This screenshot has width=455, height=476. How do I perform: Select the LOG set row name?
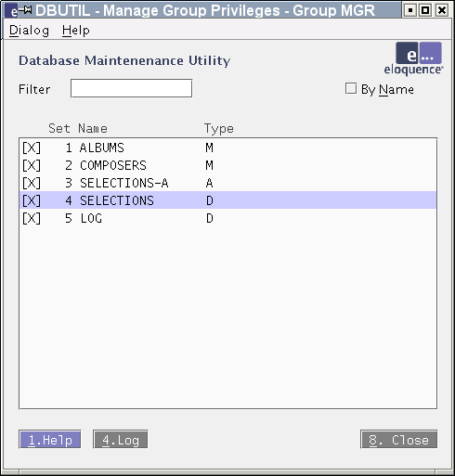(x=91, y=219)
